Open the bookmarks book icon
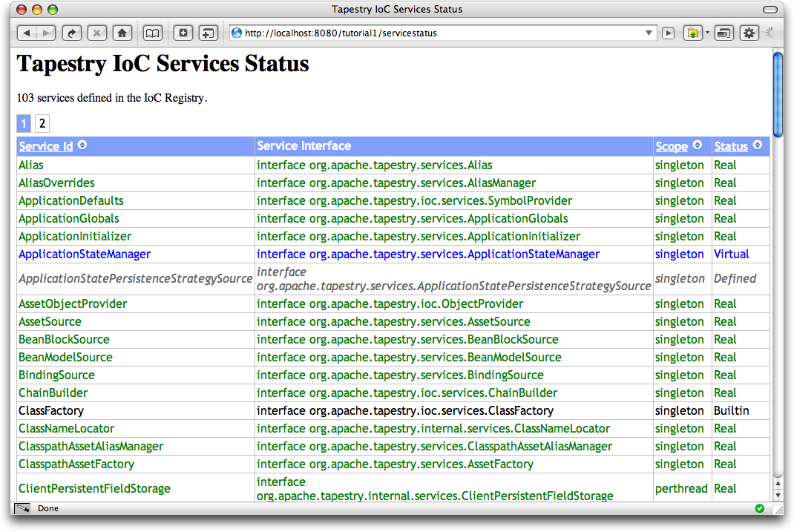 [x=152, y=33]
